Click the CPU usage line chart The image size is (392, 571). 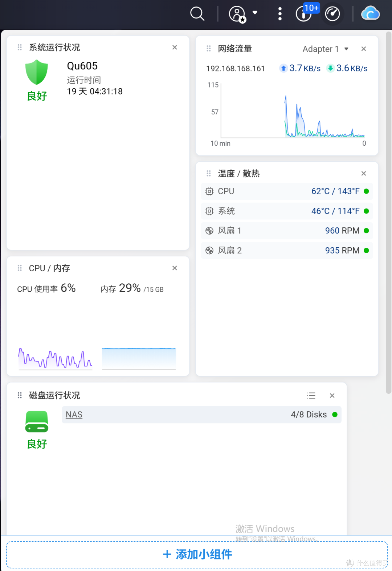(x=56, y=359)
